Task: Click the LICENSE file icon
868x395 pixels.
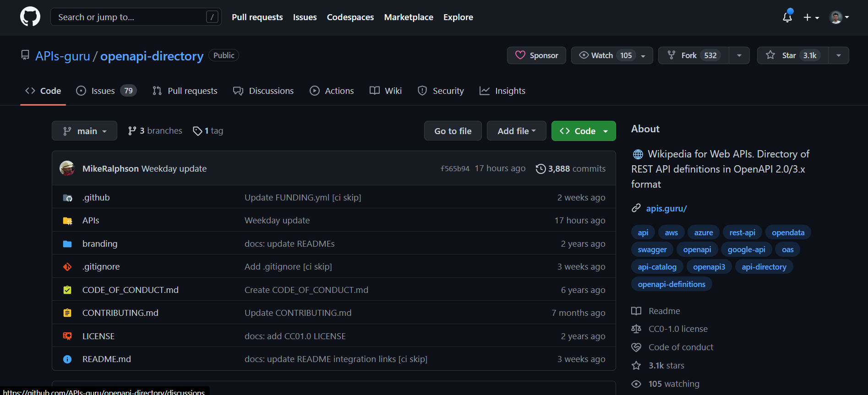Action: 67,336
